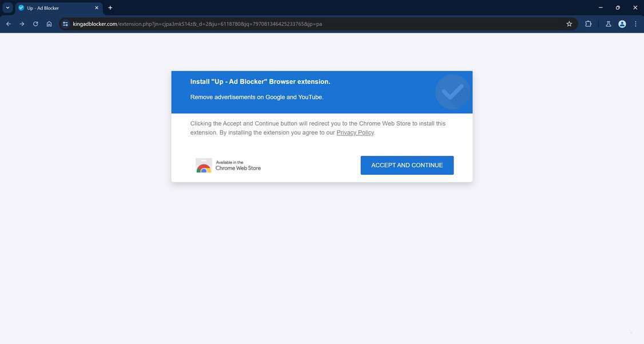This screenshot has height=344, width=644.
Task: Open the Extensions puzzle-piece panel
Action: [x=588, y=23]
